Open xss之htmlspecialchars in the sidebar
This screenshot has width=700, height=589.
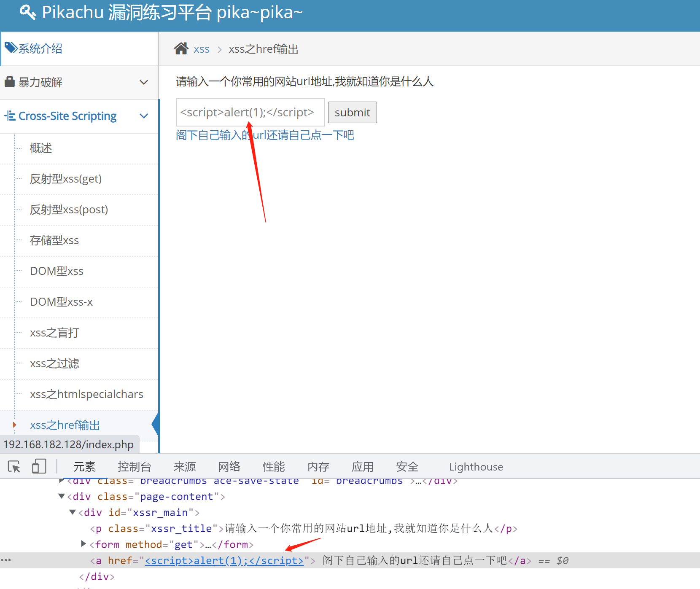coord(87,394)
